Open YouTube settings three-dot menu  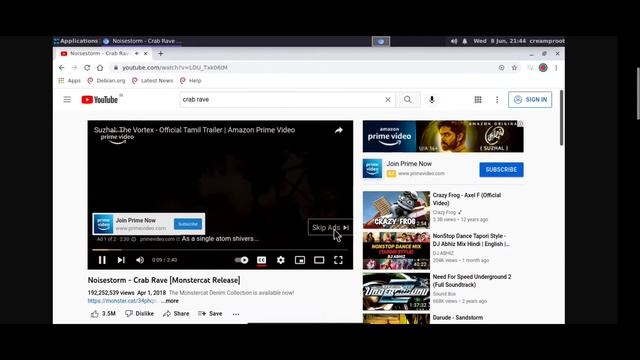pyautogui.click(x=497, y=100)
